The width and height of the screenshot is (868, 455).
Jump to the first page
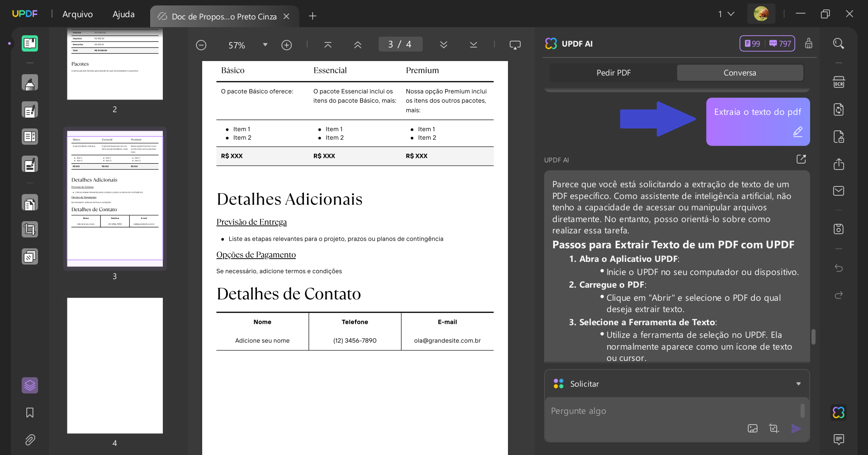[328, 45]
